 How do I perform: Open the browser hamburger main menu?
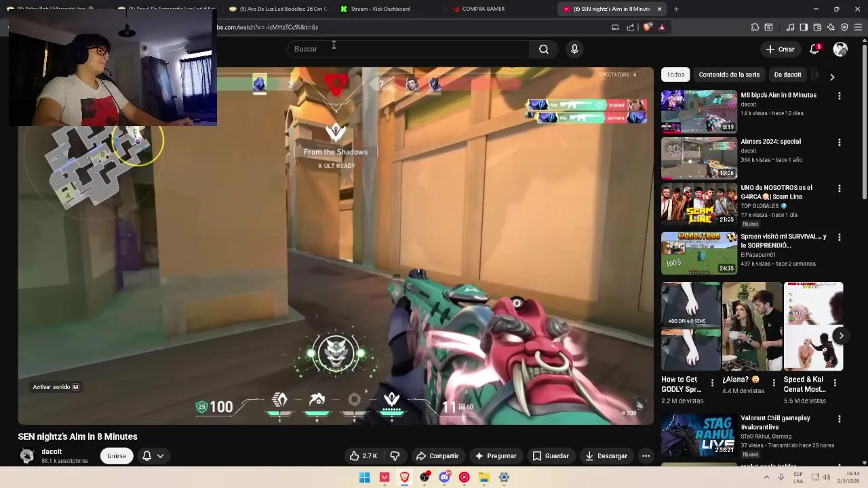click(858, 27)
